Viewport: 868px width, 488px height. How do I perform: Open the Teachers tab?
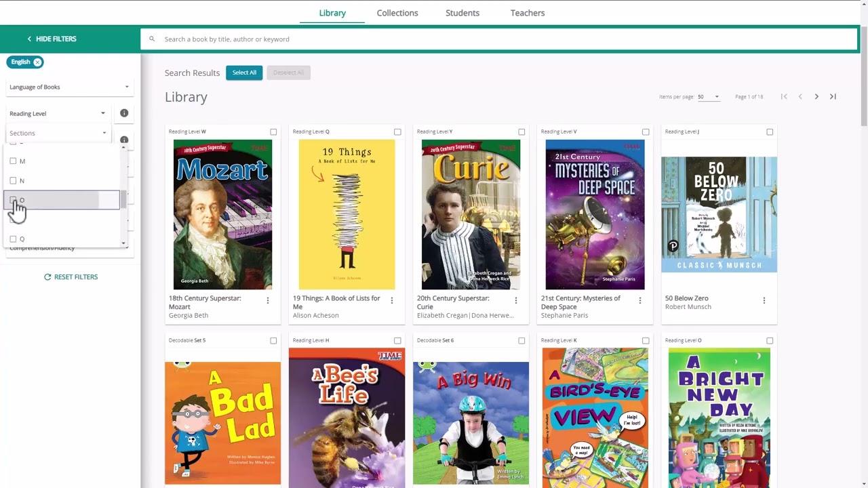pyautogui.click(x=528, y=13)
